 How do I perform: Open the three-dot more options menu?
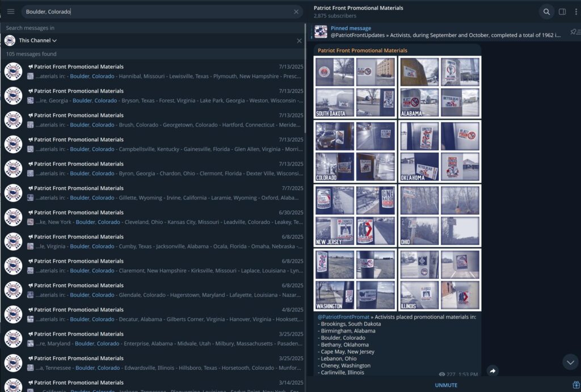[577, 12]
